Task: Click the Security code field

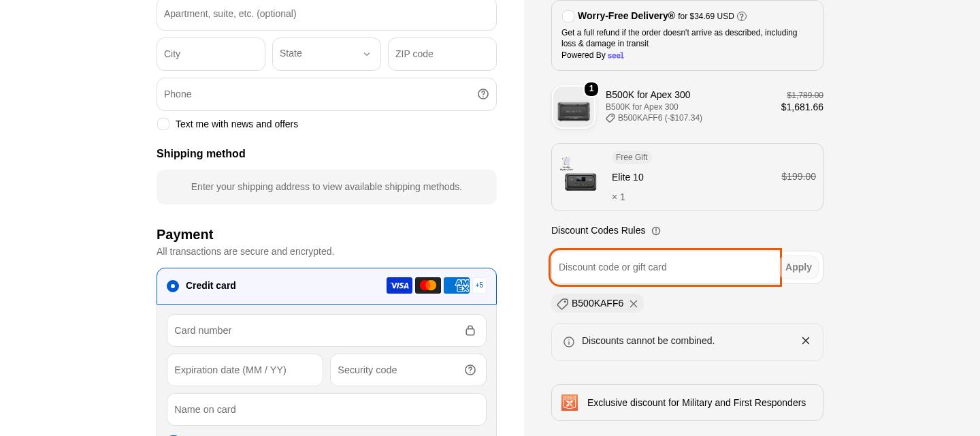Action: pyautogui.click(x=408, y=370)
